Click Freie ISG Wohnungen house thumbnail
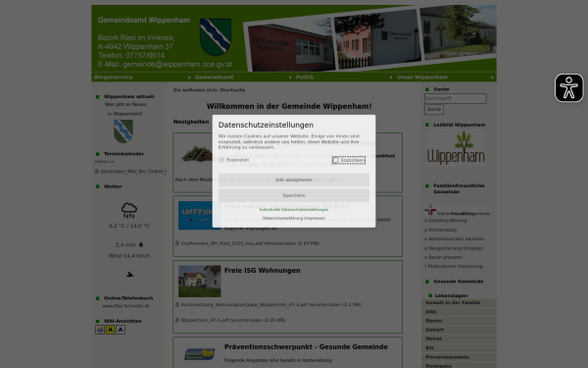This screenshot has width=588, height=368. [x=200, y=282]
